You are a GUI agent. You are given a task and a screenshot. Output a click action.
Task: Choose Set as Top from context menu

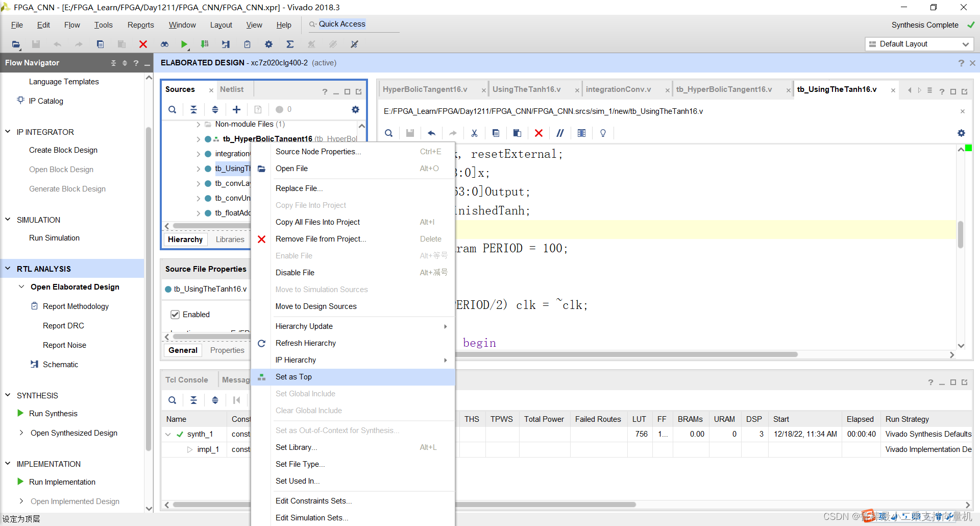pos(293,377)
